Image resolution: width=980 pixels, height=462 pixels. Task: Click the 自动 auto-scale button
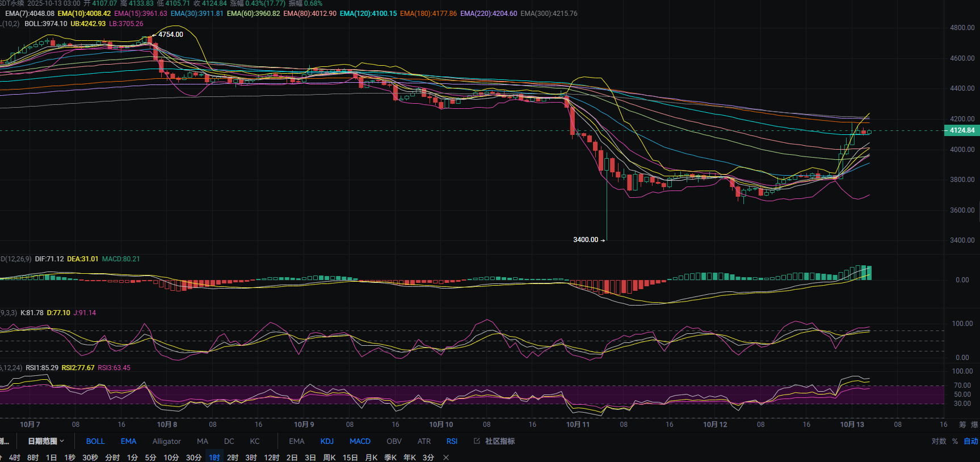pyautogui.click(x=971, y=441)
